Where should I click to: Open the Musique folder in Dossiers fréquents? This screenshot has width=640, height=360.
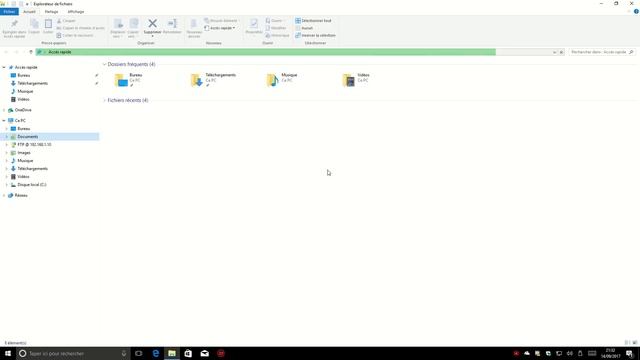click(282, 80)
